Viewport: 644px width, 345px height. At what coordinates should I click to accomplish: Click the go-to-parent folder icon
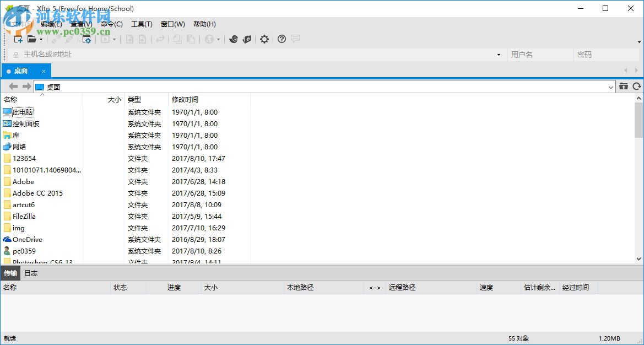(x=623, y=87)
